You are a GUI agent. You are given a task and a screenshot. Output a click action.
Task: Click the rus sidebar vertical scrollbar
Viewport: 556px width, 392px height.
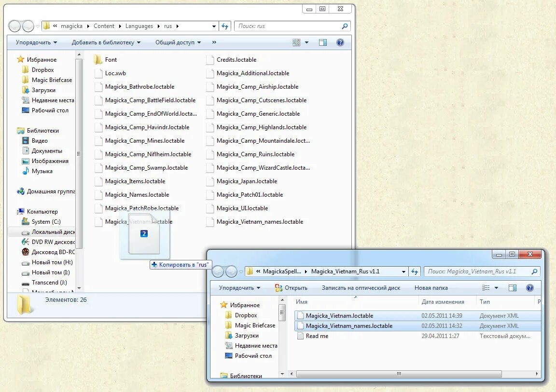pos(79,153)
